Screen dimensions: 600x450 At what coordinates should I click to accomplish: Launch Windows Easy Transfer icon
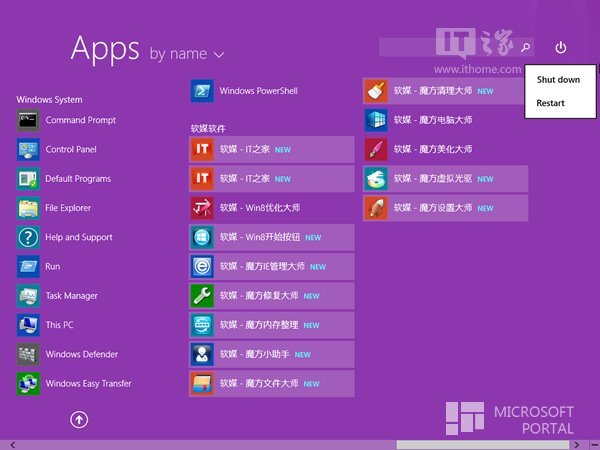(28, 384)
